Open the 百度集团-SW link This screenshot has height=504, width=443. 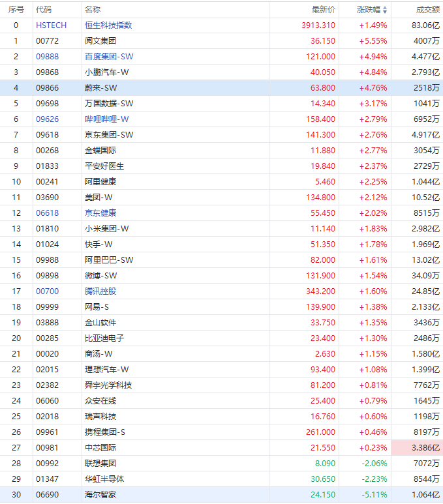(x=109, y=57)
